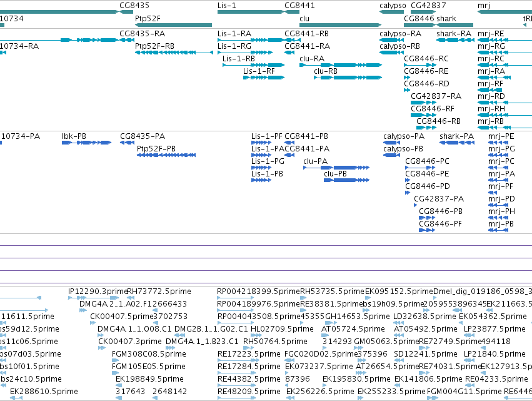Click transcript Lis-1-RG
The width and height of the screenshot is (532, 401).
coord(234,46)
